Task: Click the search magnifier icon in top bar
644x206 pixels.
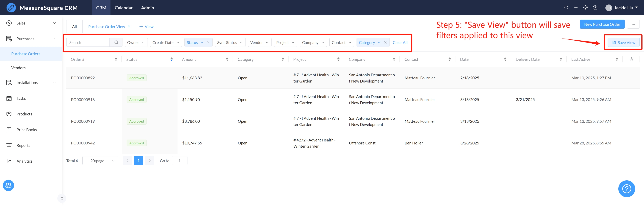Action: [x=566, y=8]
